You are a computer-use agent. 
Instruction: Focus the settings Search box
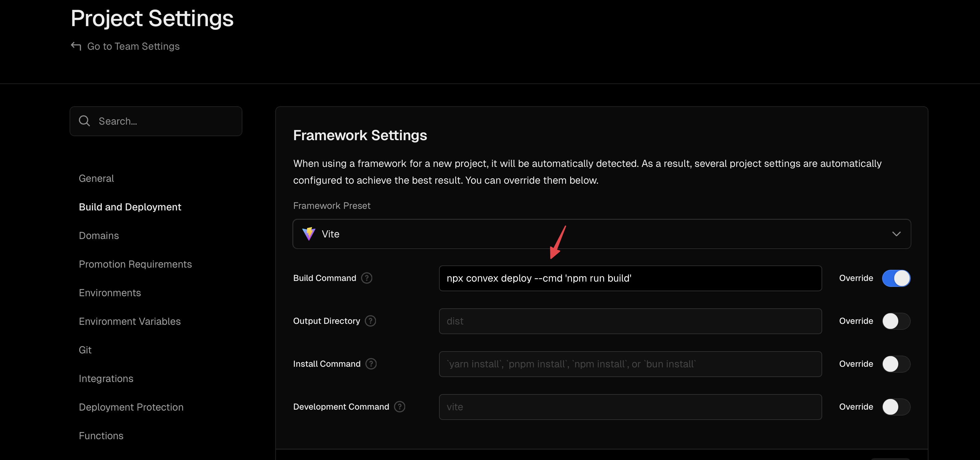(156, 121)
